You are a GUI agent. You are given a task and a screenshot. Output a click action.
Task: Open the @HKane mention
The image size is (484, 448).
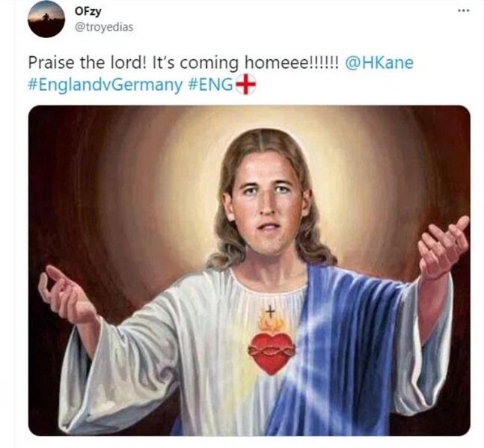coord(379,63)
